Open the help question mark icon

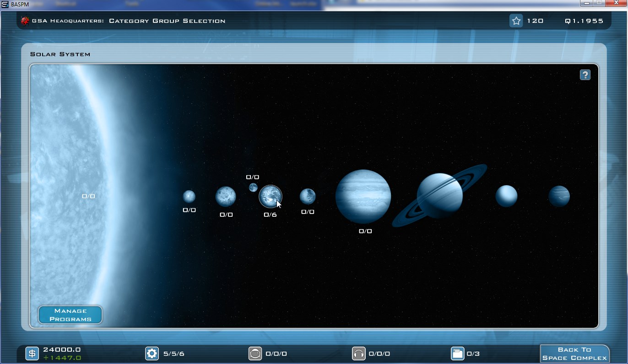coord(585,75)
